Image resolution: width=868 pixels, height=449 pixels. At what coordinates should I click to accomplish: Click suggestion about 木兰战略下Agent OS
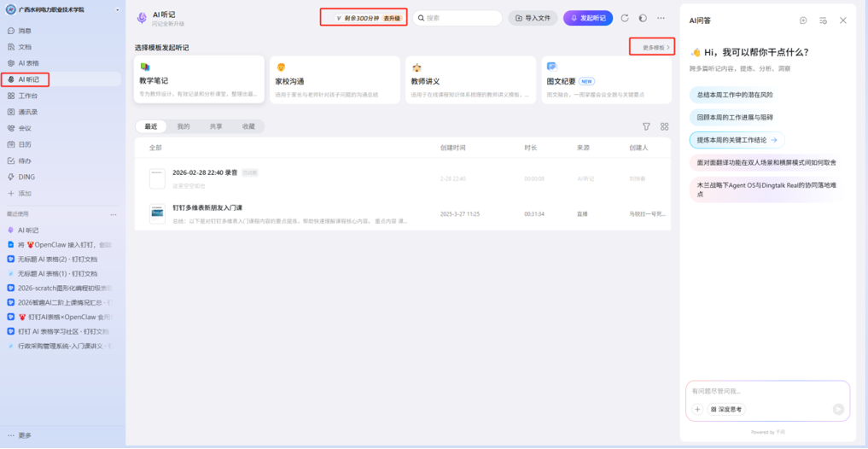click(x=766, y=190)
